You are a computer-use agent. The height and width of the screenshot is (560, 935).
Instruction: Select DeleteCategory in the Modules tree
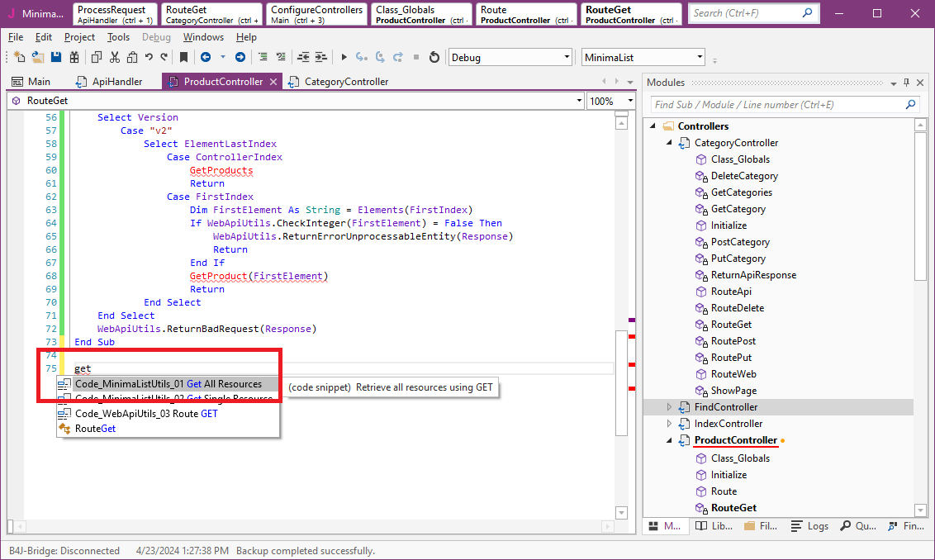coord(744,176)
